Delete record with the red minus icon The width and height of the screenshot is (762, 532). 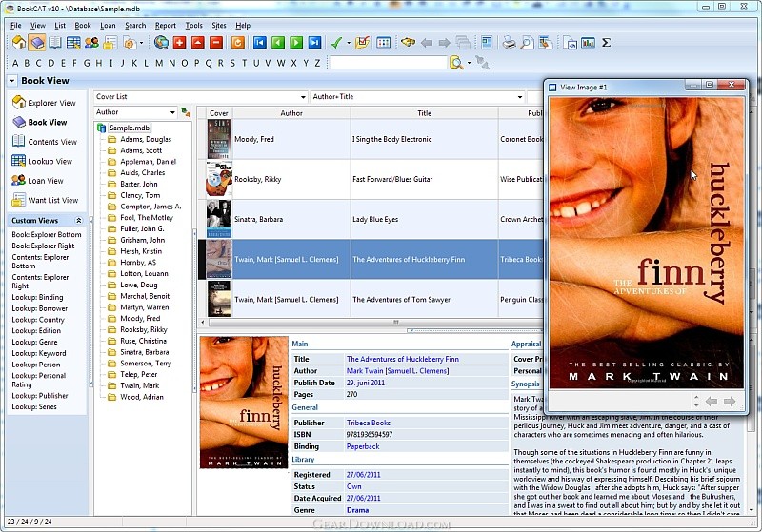click(x=216, y=43)
